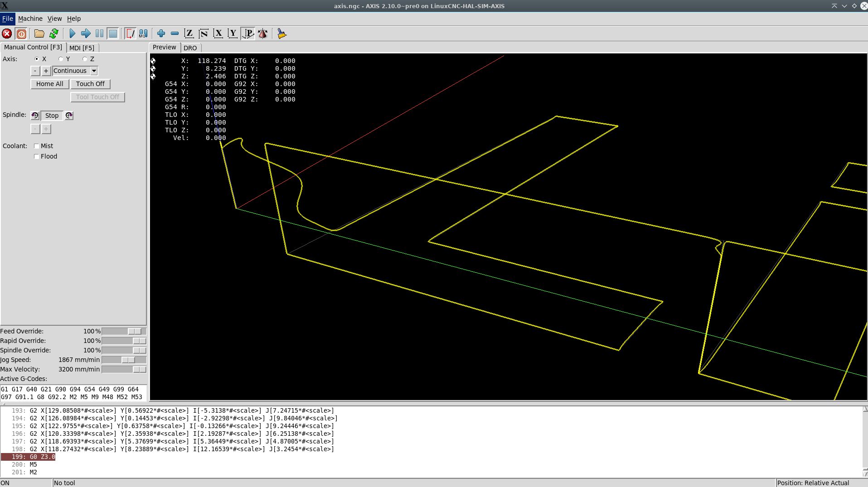Click the No tool status entry

(x=64, y=483)
